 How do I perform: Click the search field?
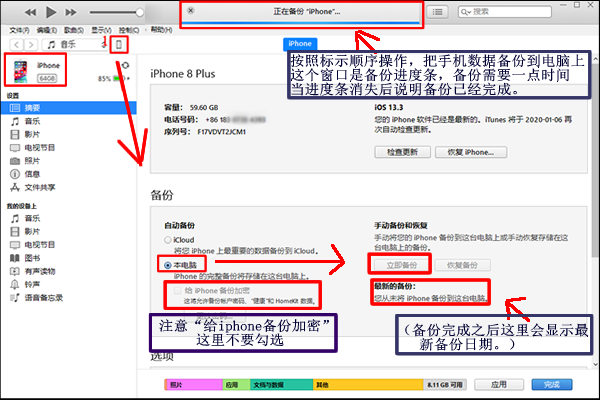[x=505, y=12]
